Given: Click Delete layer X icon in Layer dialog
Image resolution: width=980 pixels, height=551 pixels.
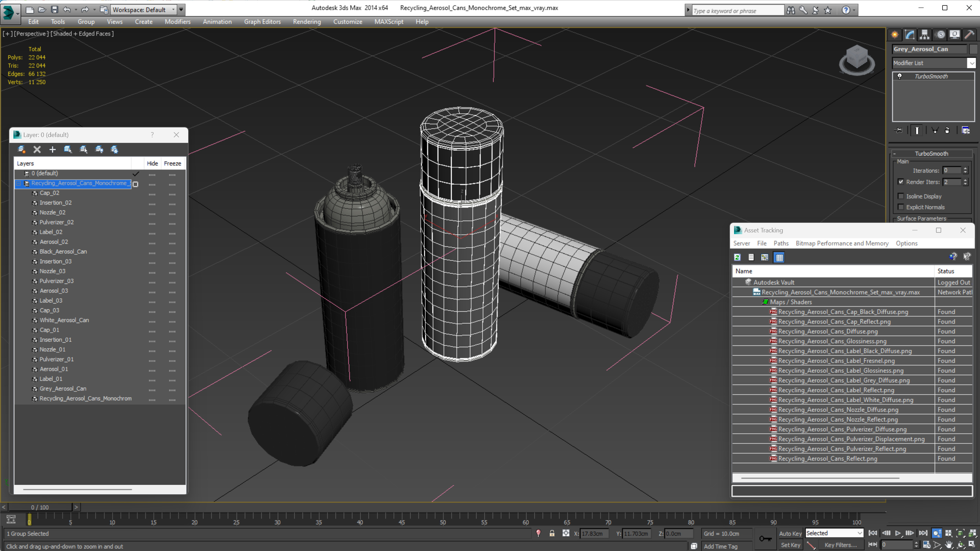Looking at the screenshot, I should 37,149.
